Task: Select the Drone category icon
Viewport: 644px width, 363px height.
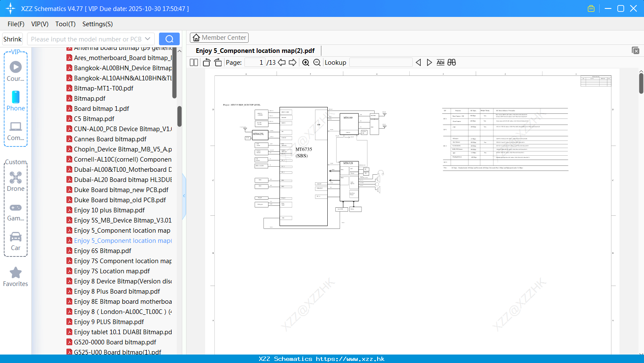Action: tap(16, 181)
